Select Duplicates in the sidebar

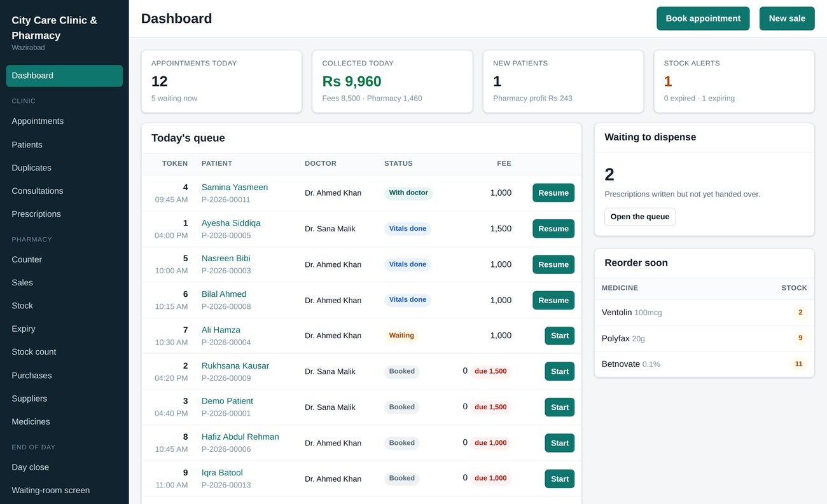[64, 168]
